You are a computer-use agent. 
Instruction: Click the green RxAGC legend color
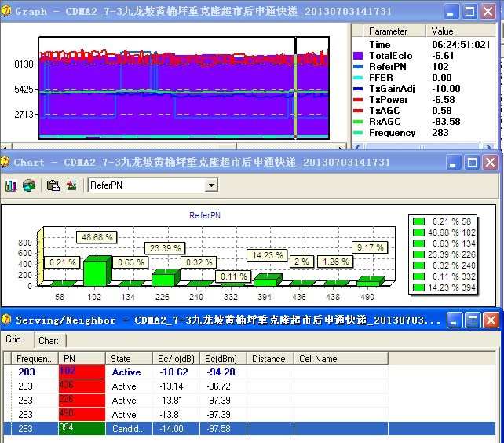(357, 122)
